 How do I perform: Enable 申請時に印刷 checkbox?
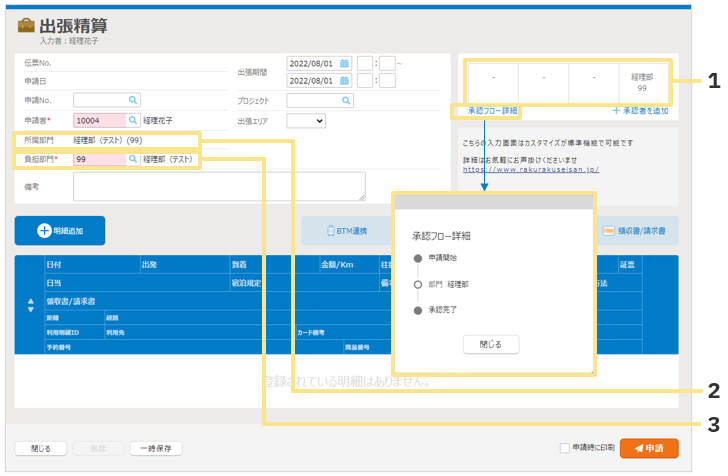[565, 449]
